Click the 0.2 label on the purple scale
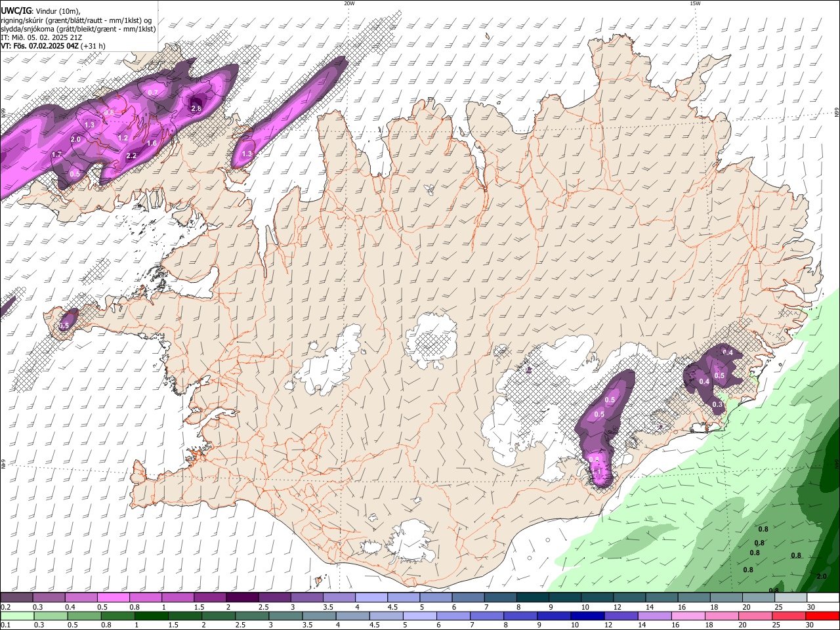 tap(5, 607)
